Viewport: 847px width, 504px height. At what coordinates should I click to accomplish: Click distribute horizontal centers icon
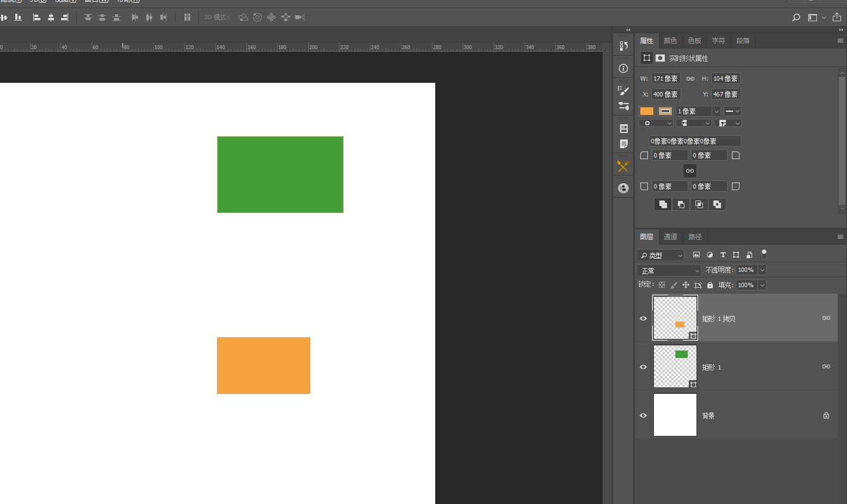pos(149,17)
